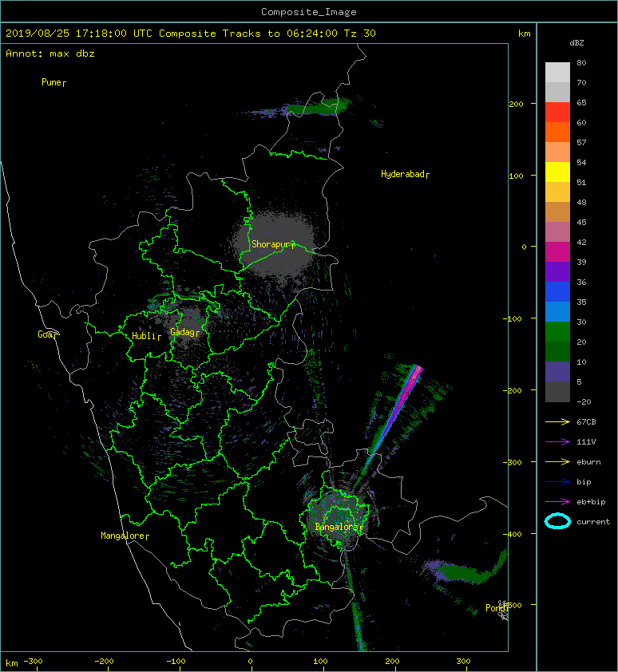The width and height of the screenshot is (618, 672).
Task: Click the purple 39 dBZ legend swatch
Action: tap(557, 272)
